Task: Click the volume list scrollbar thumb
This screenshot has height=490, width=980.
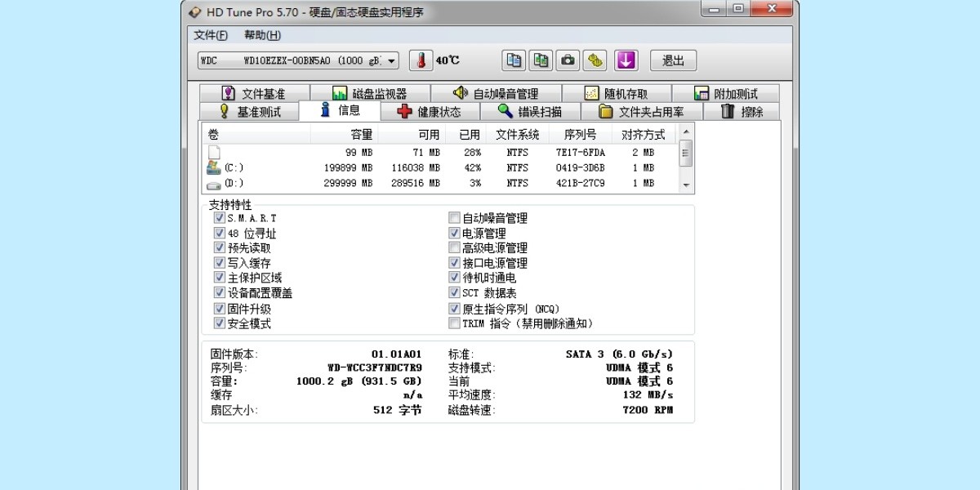Action: (686, 153)
